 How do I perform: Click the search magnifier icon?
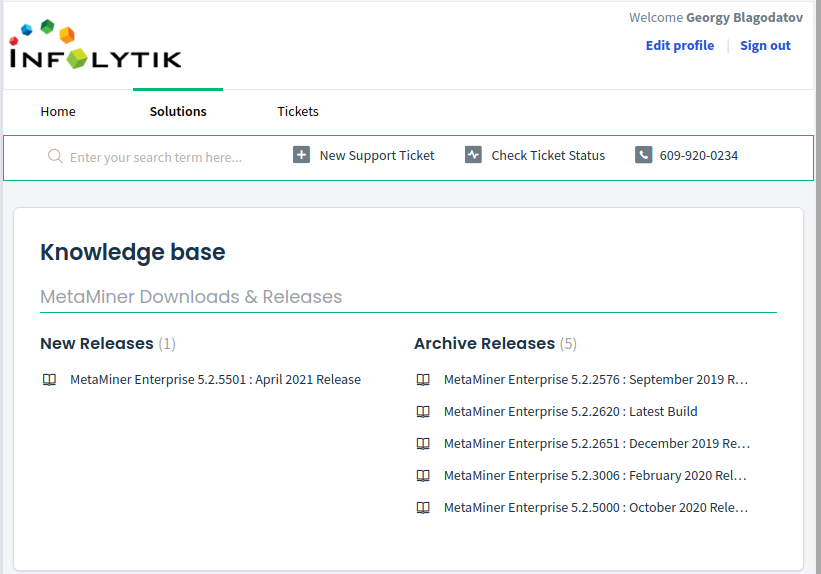click(x=55, y=156)
